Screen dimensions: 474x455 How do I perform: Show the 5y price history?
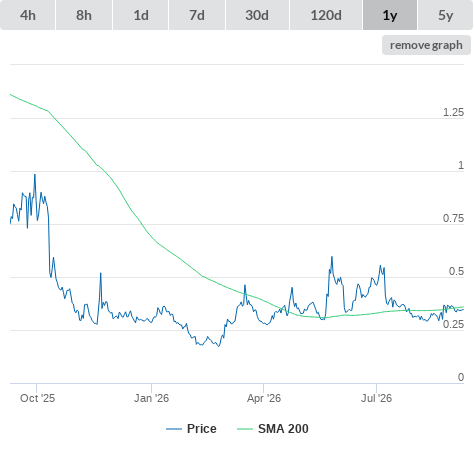(x=445, y=15)
